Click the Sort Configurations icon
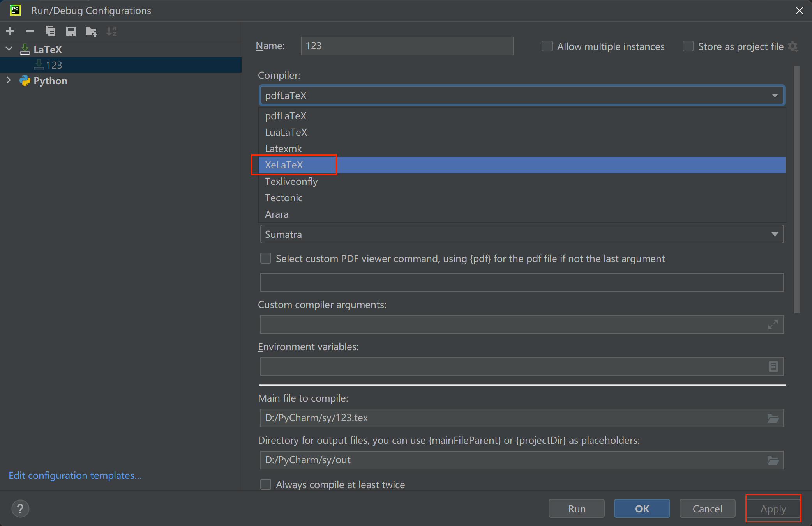Viewport: 812px width, 526px height. click(x=111, y=31)
